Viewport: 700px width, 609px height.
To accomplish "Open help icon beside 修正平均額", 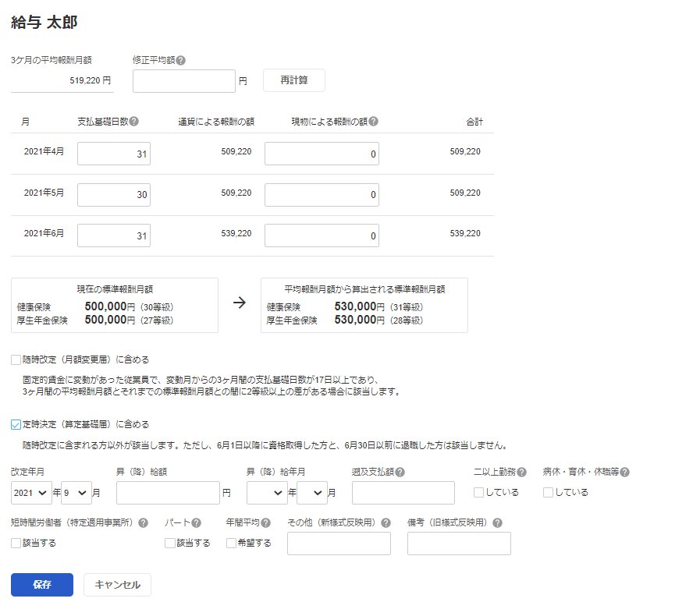I will pyautogui.click(x=181, y=60).
